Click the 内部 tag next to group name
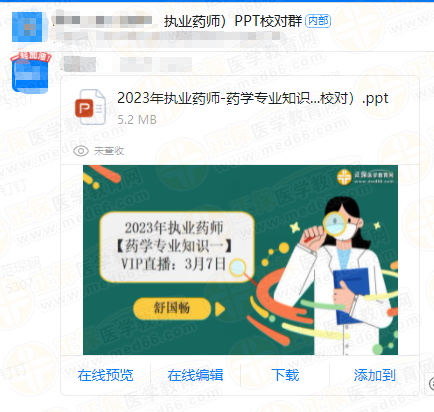Screen dimensions: 434x412 pyautogui.click(x=318, y=21)
